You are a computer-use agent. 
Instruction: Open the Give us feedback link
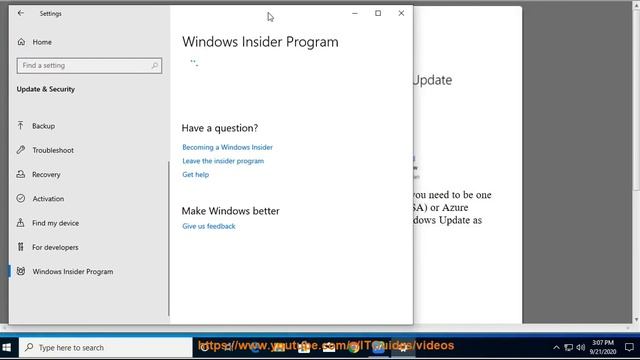click(209, 226)
